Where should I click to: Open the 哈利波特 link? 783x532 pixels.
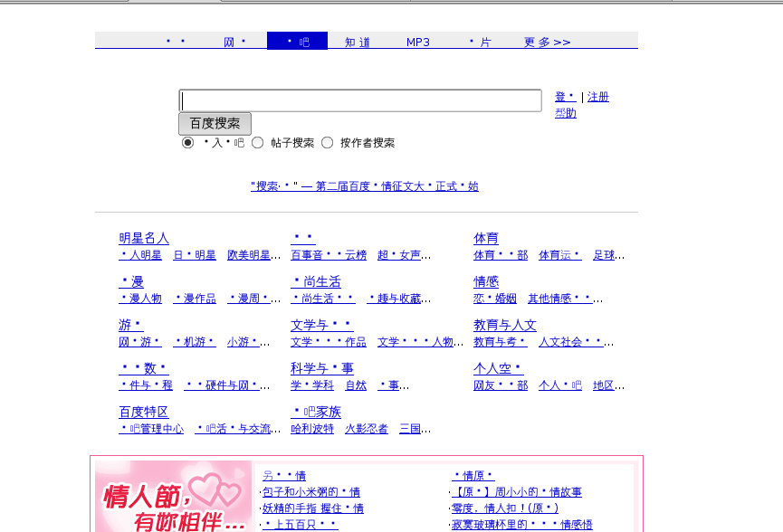312,429
